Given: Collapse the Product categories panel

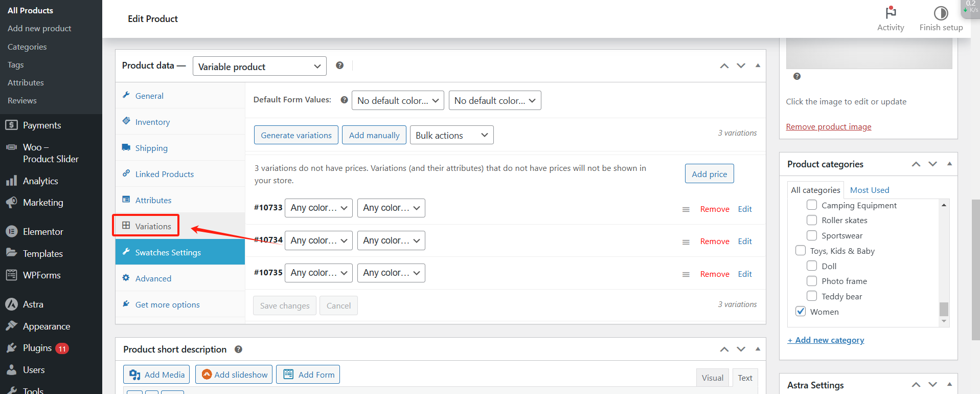Looking at the screenshot, I should click(x=949, y=164).
